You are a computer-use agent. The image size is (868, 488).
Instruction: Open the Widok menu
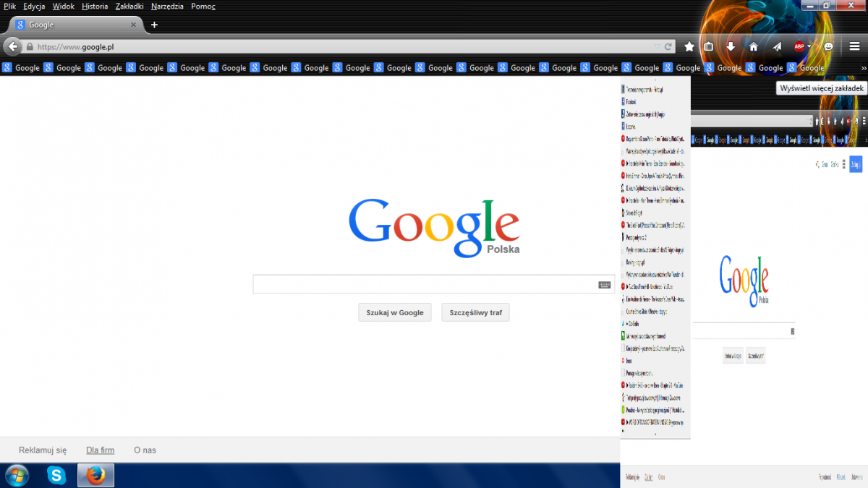[64, 6]
